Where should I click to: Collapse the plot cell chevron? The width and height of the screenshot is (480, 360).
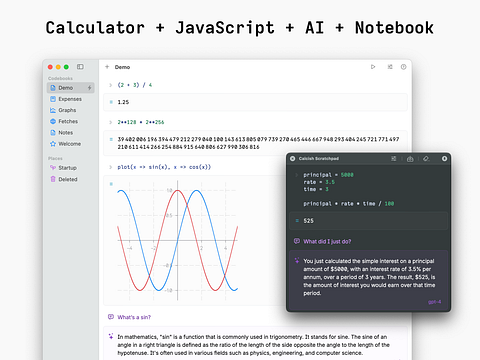110,167
